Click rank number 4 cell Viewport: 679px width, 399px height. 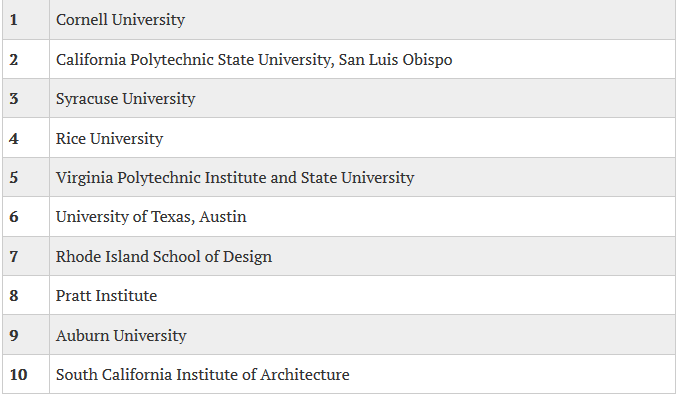coord(26,138)
